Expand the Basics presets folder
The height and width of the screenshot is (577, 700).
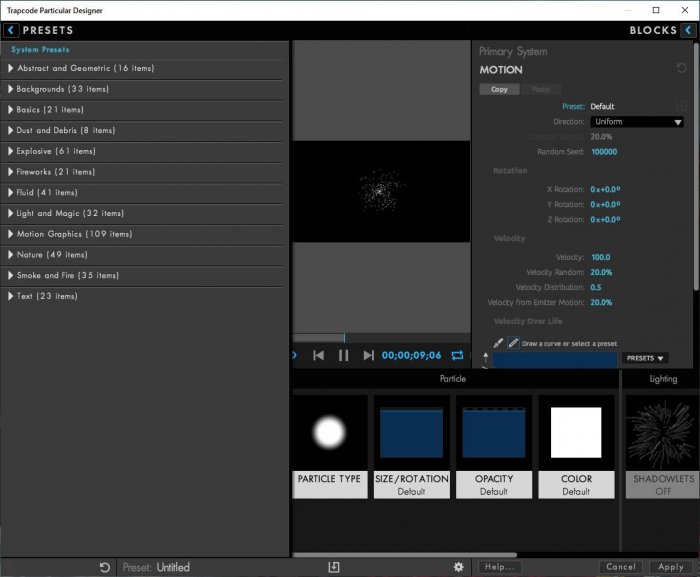pos(10,109)
